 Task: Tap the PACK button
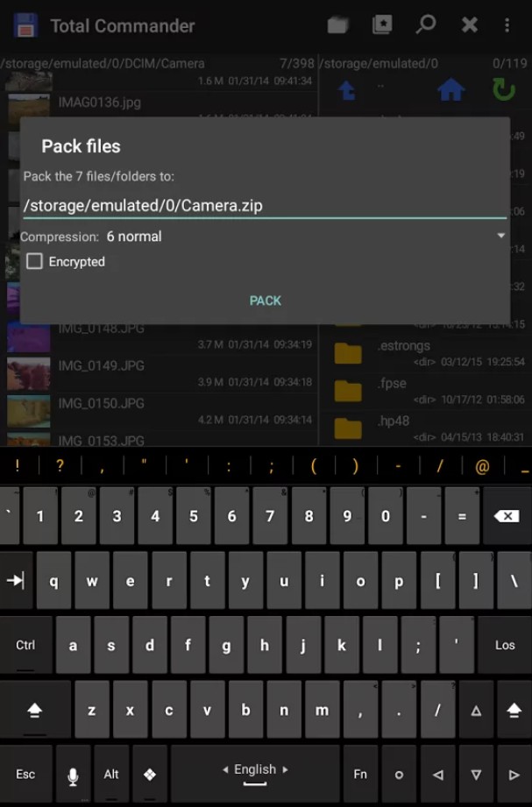pyautogui.click(x=266, y=301)
